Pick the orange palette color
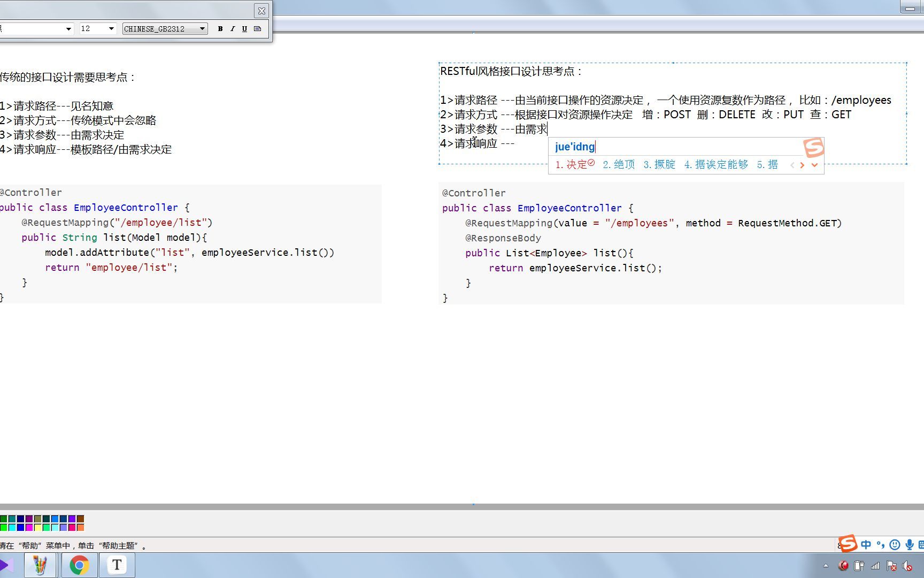Viewport: 924px width, 578px height. [80, 527]
